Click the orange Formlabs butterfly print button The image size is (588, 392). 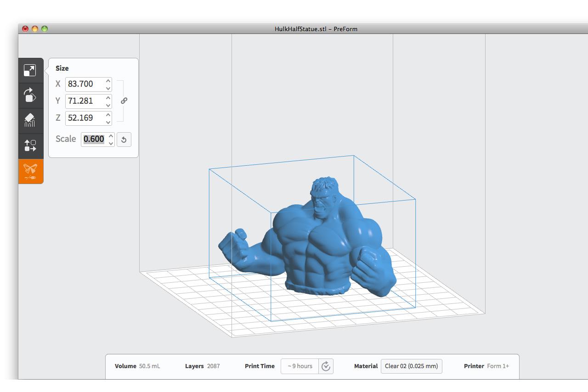(30, 171)
